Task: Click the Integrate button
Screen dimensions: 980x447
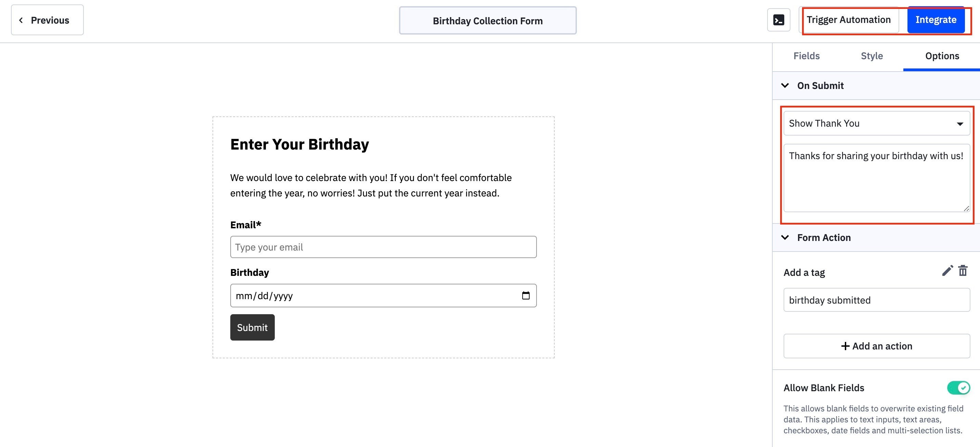Action: [936, 20]
